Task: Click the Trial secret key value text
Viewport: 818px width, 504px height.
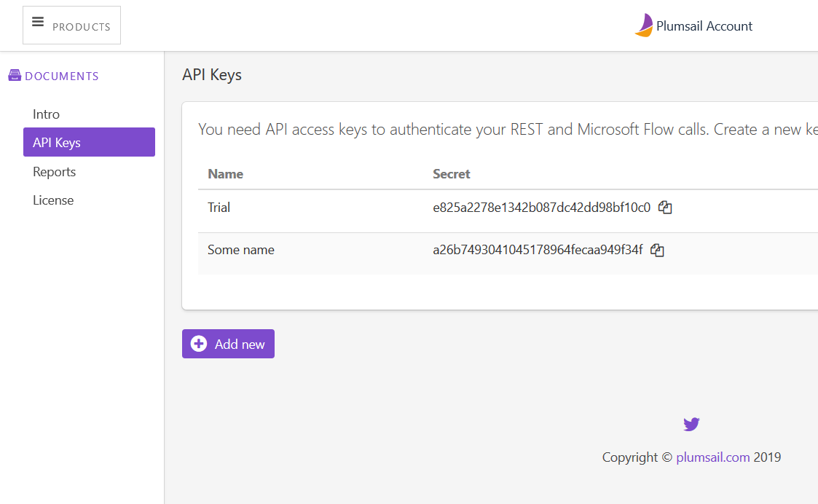Action: (x=541, y=208)
